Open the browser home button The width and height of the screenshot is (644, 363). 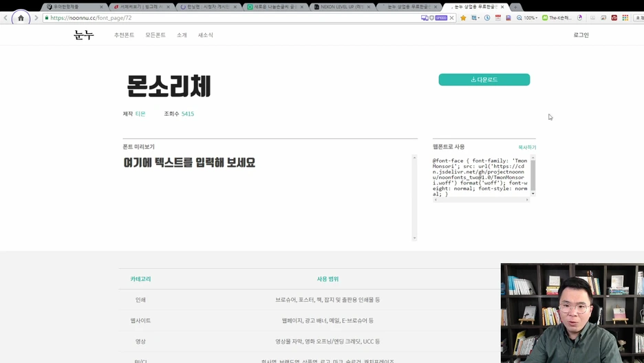pos(21,18)
